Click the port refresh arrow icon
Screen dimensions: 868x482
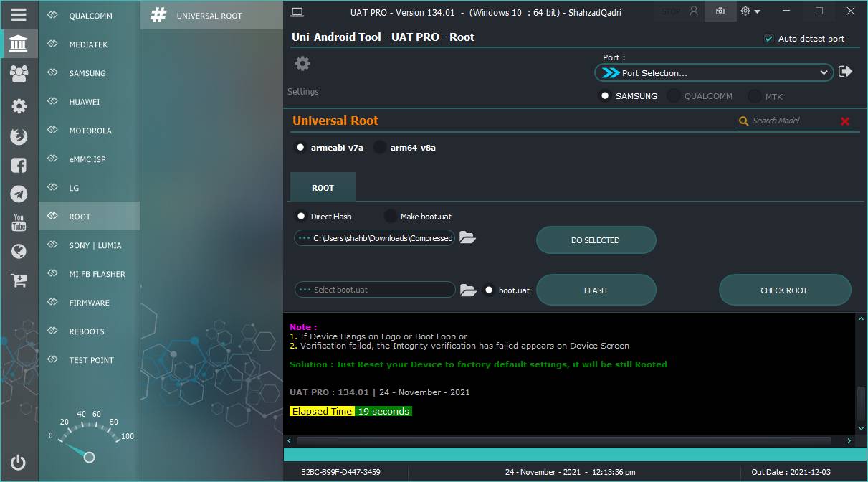(846, 72)
